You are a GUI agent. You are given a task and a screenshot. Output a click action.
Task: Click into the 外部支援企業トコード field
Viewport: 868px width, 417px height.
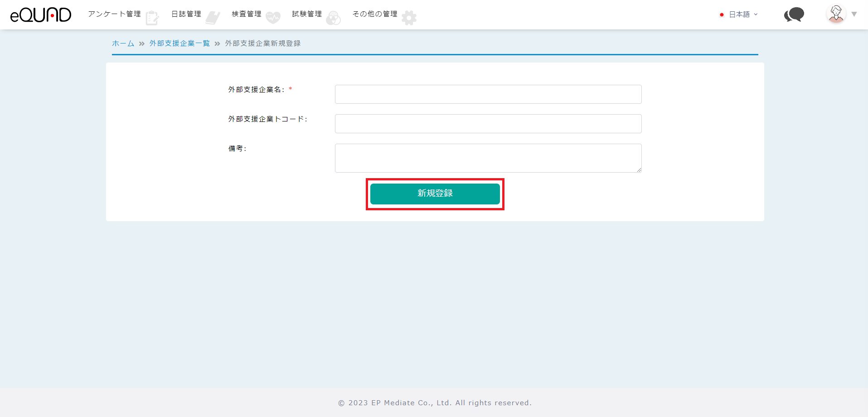point(488,124)
